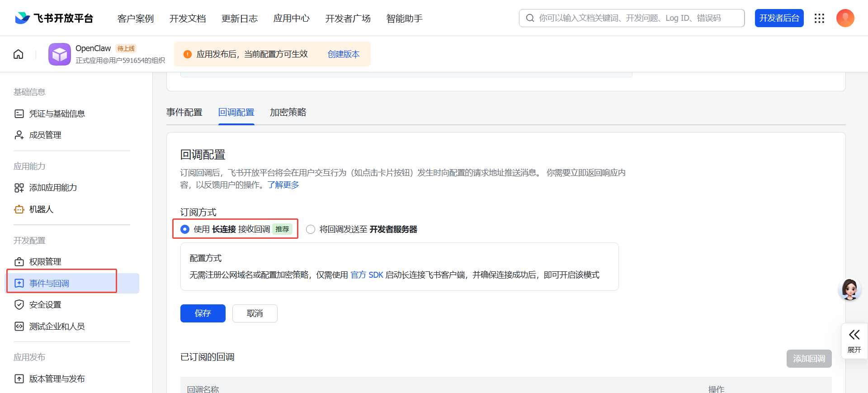Switch to the 加密策略 tab
Viewport: 868px width, 393px height.
[288, 112]
